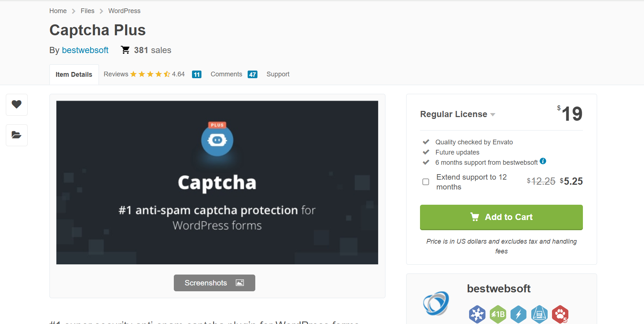
Task: Click the green 1B sales badge
Action: 498,314
